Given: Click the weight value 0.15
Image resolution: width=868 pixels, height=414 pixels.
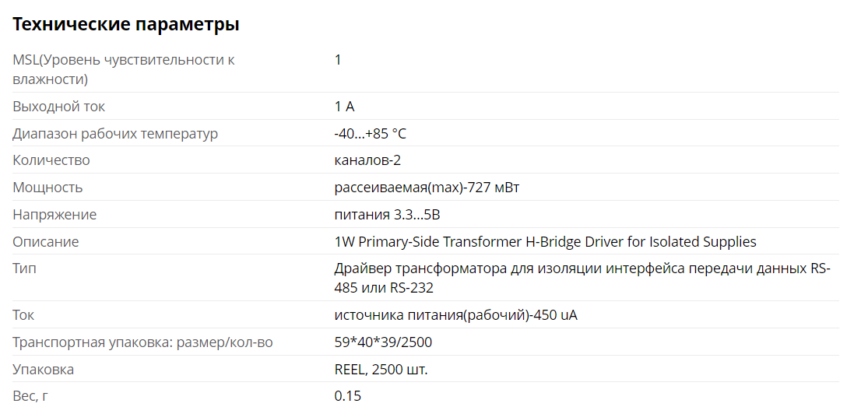Looking at the screenshot, I should 347,396.
